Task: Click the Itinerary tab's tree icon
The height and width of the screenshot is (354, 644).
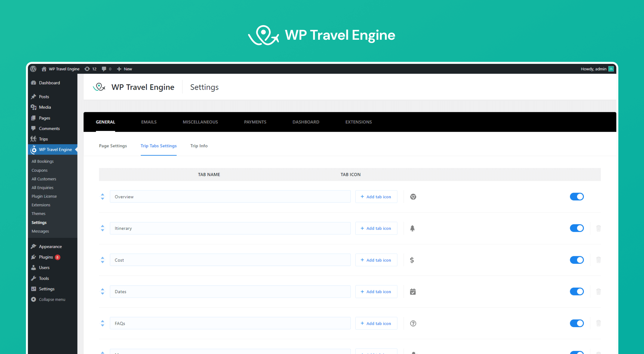Action: (x=412, y=228)
